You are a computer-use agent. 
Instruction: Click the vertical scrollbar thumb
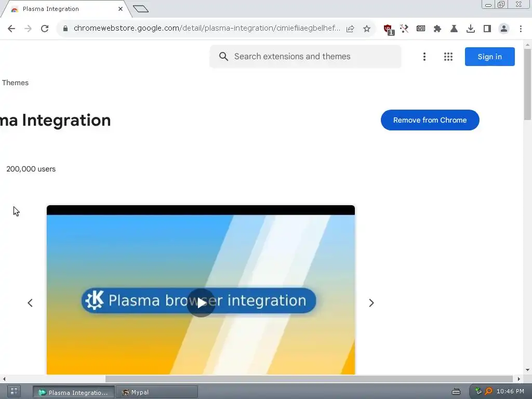coord(527,84)
